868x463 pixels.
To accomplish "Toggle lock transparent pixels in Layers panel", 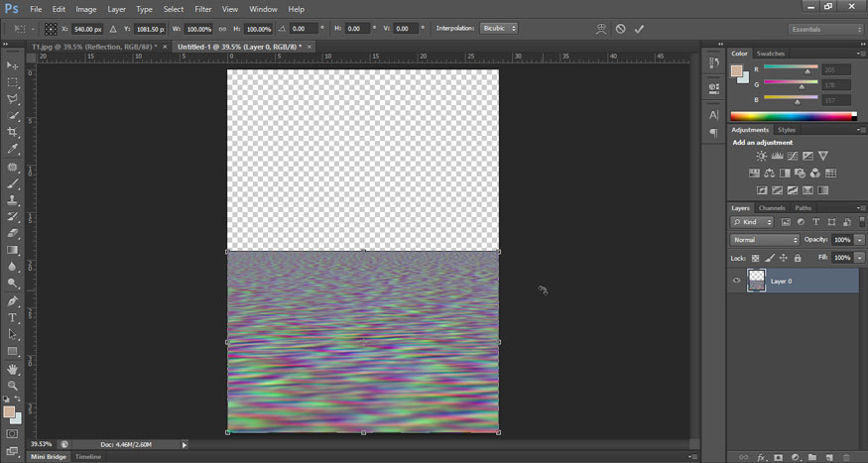I will 755,258.
